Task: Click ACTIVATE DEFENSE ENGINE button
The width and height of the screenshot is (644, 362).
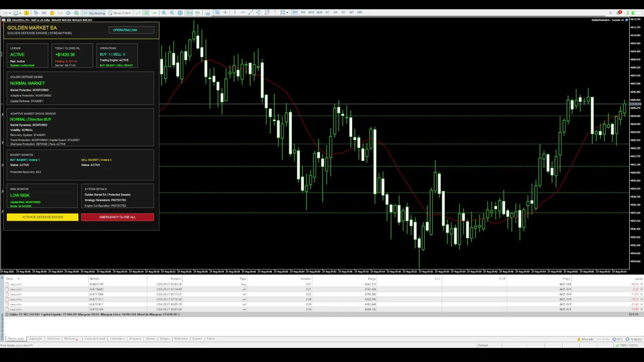Action: [x=43, y=217]
